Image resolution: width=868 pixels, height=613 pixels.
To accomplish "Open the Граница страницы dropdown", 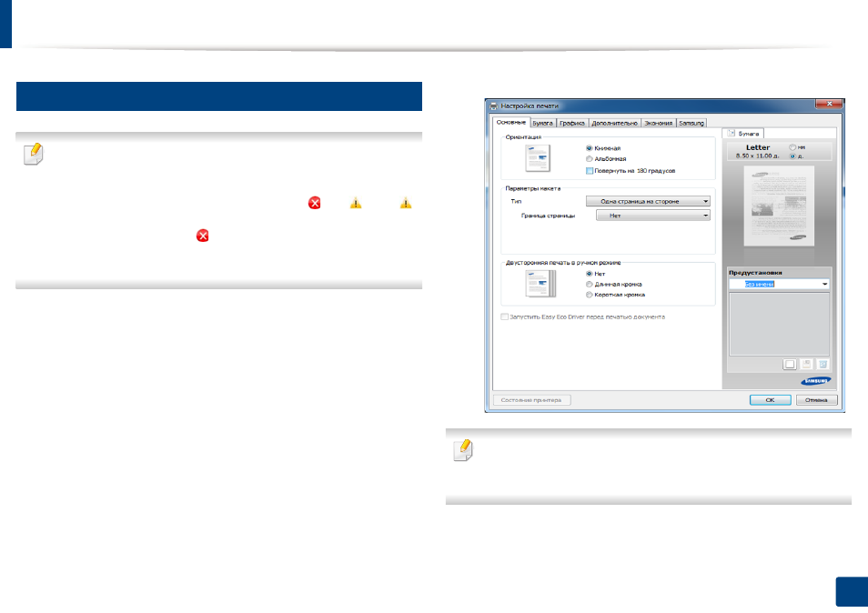I will tap(652, 216).
